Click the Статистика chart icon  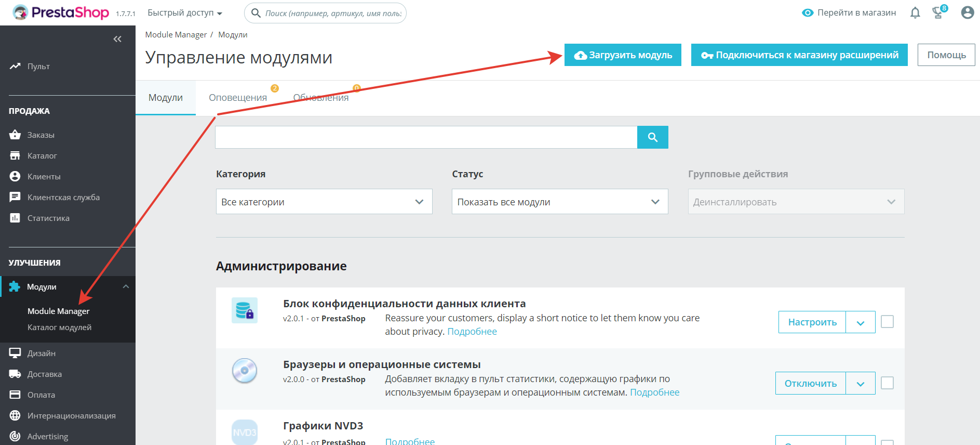pyautogui.click(x=15, y=218)
